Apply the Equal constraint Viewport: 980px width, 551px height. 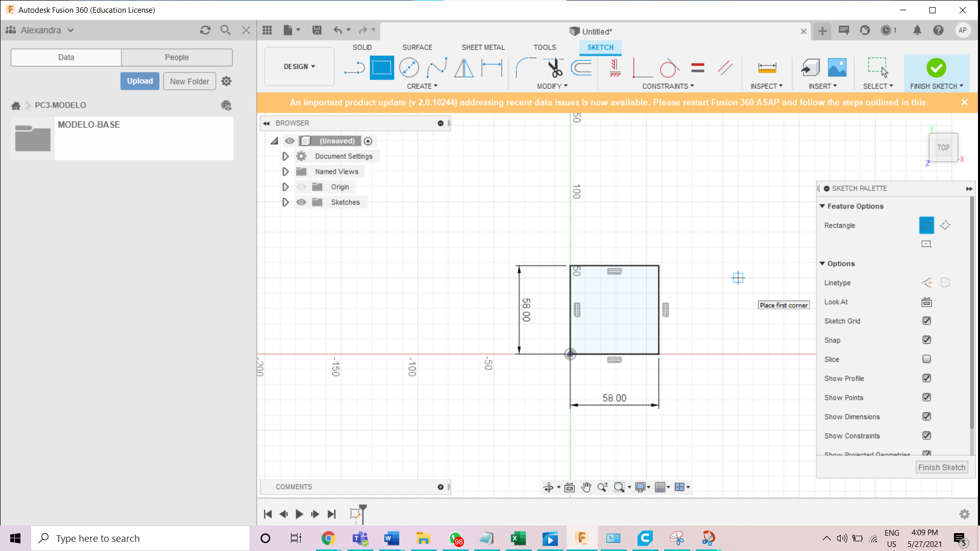click(x=698, y=67)
